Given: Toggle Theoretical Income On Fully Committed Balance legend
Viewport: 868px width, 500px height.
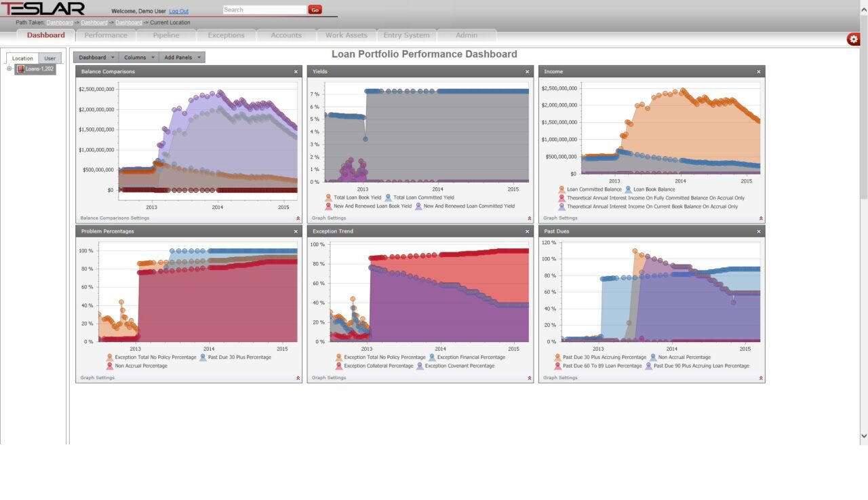Looking at the screenshot, I should [x=651, y=198].
